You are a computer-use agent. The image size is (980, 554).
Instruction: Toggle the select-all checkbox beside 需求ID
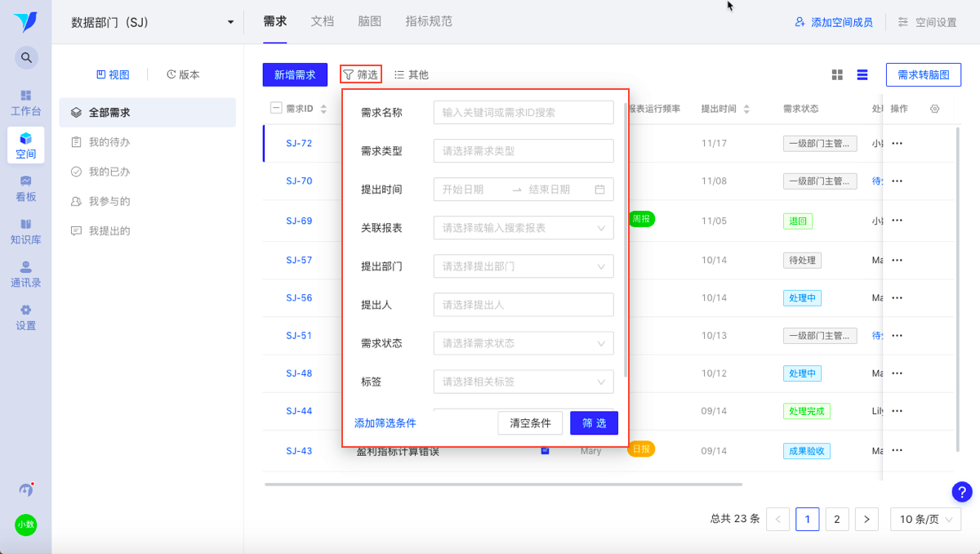[x=275, y=108]
